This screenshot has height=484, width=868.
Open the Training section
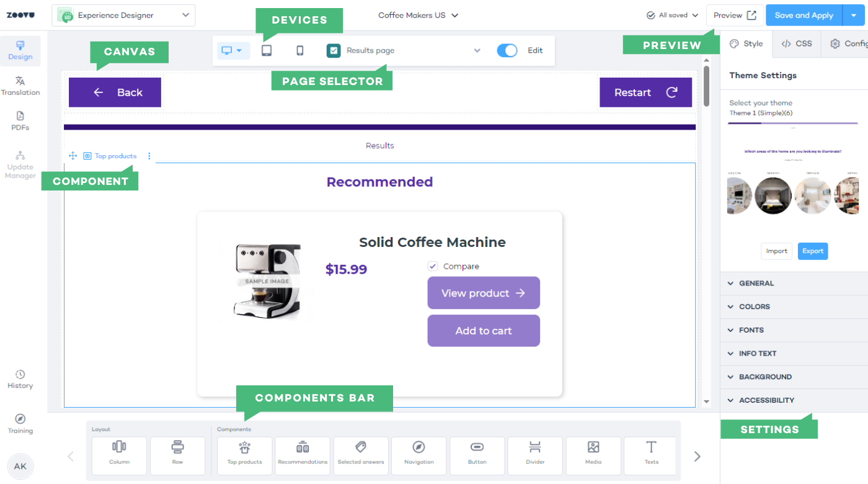pyautogui.click(x=20, y=424)
